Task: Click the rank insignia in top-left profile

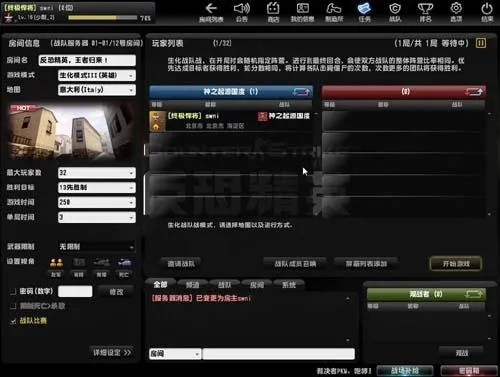Action: point(8,17)
